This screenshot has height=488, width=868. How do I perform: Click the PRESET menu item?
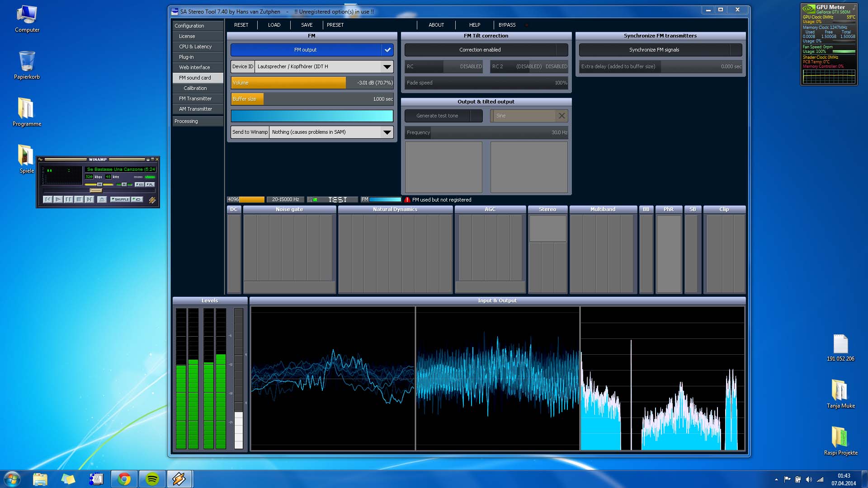pos(335,25)
